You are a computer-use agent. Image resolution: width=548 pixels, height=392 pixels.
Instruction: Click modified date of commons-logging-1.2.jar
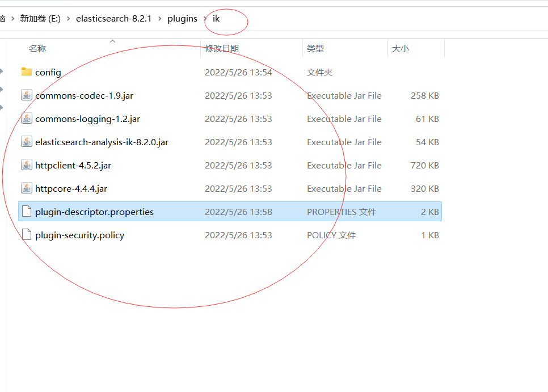[238, 119]
